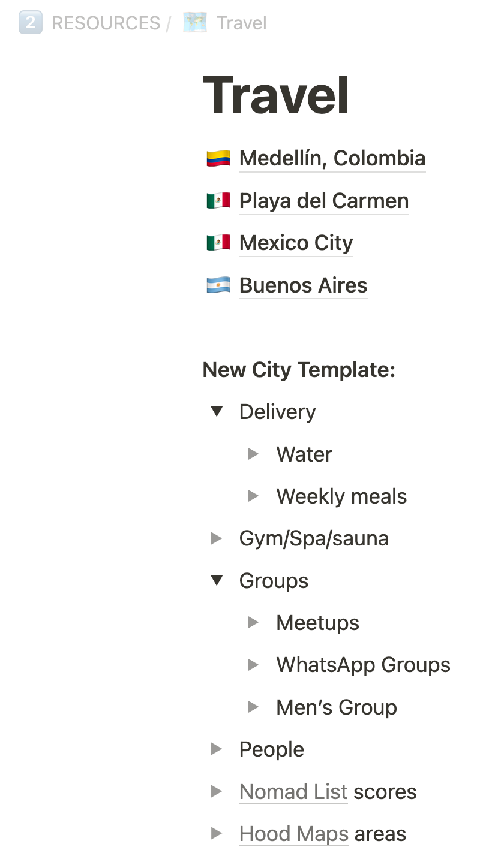Image resolution: width=498 pixels, height=868 pixels.
Task: Collapse the Groups toggle list
Action: tap(217, 580)
